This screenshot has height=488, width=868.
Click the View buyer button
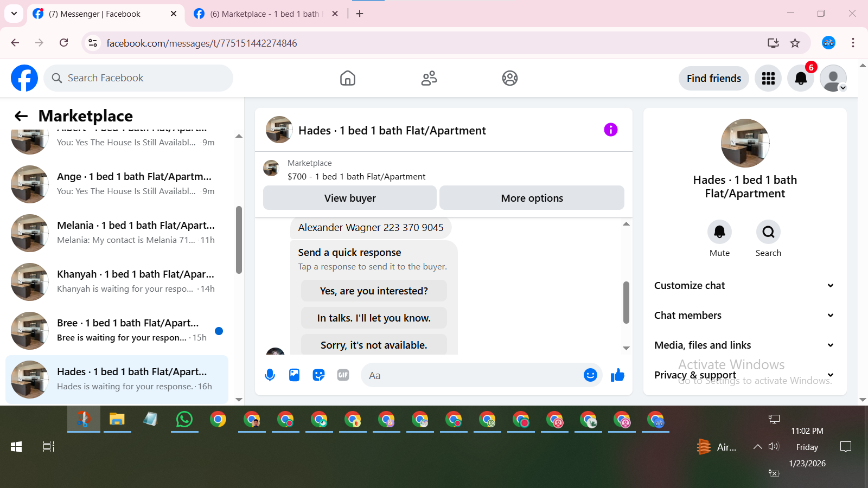pos(350,198)
